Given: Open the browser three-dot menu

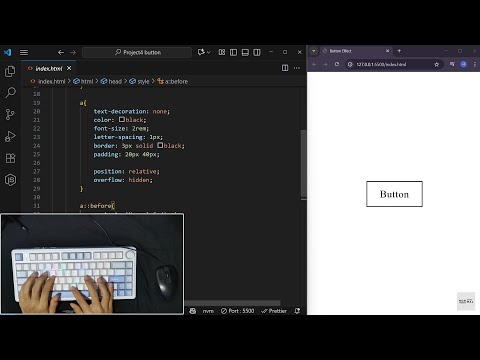Looking at the screenshot, I should [x=474, y=64].
